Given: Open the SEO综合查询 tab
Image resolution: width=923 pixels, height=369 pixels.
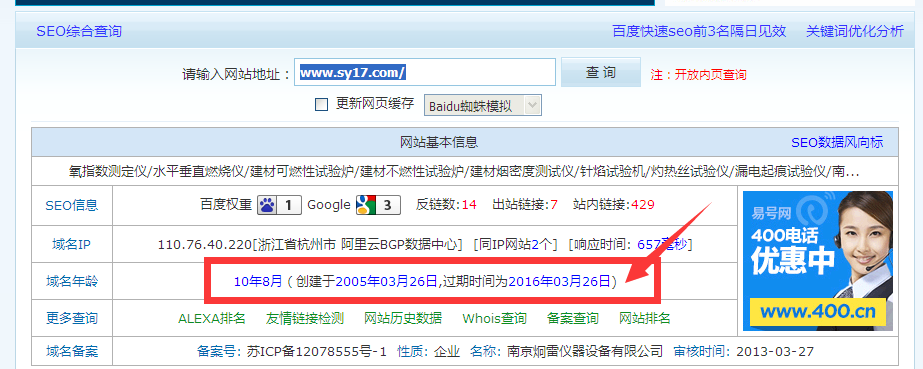Looking at the screenshot, I should point(79,31).
